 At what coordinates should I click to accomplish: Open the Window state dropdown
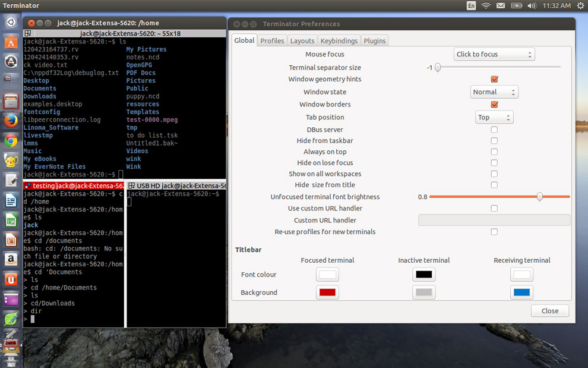tap(494, 92)
